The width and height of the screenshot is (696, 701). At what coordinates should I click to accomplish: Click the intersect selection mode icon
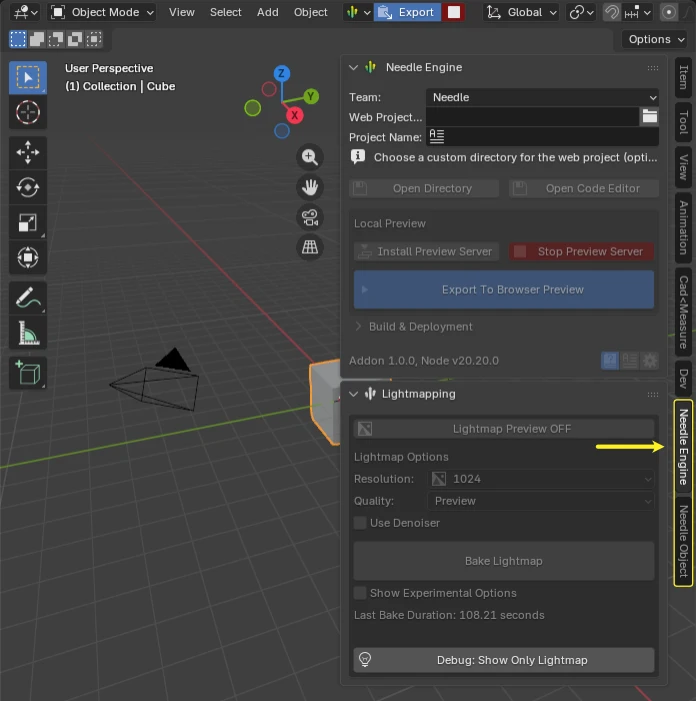click(x=93, y=39)
